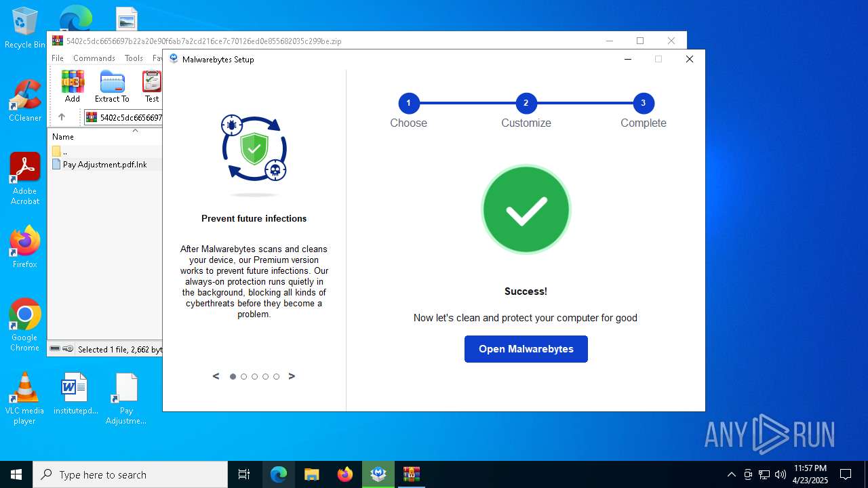
Task: Open Google Chrome desktop shortcut
Action: pyautogui.click(x=25, y=325)
